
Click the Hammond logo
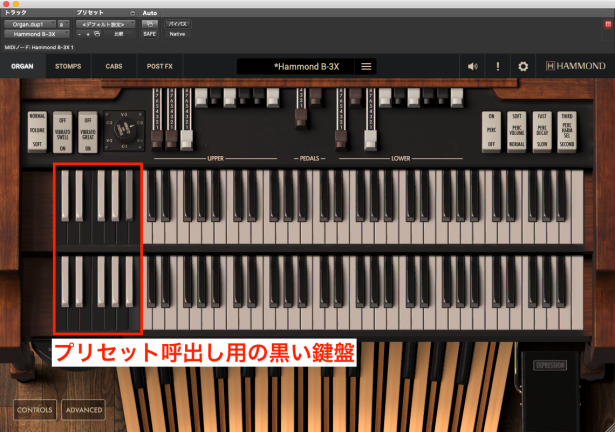pos(575,66)
